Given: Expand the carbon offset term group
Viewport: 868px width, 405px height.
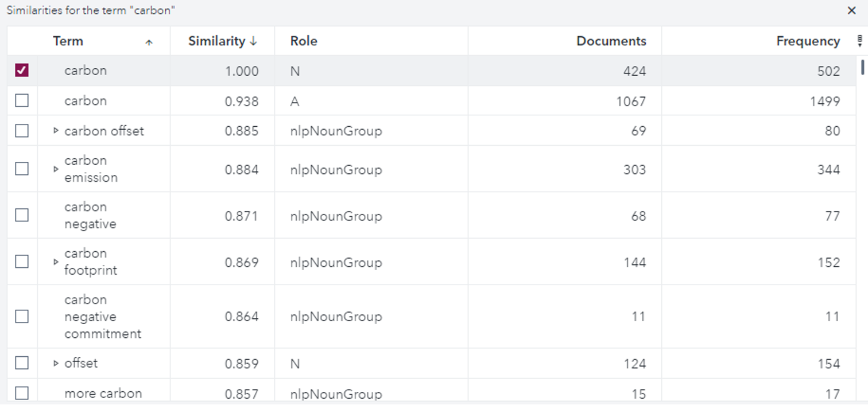Looking at the screenshot, I should click(x=56, y=131).
